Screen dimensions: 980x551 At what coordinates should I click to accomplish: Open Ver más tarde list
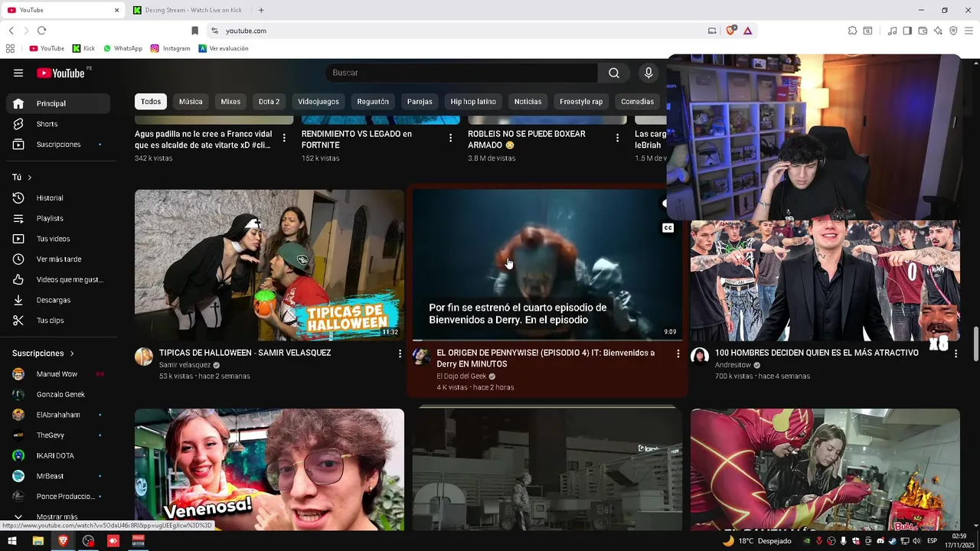pyautogui.click(x=58, y=259)
